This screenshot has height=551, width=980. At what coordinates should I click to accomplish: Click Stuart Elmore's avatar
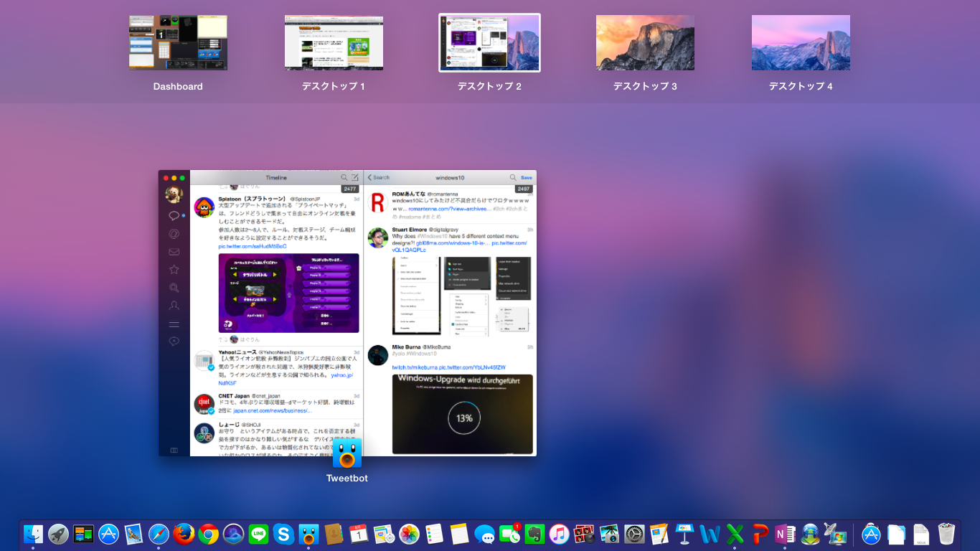click(x=378, y=237)
